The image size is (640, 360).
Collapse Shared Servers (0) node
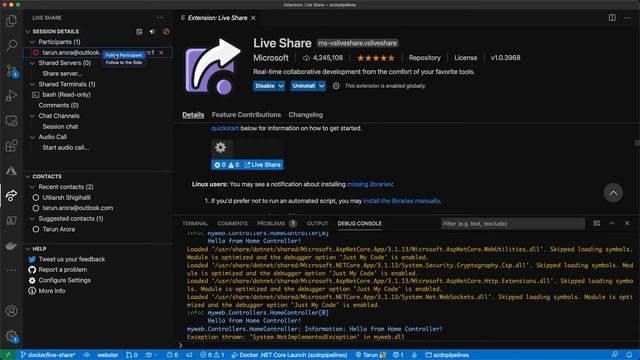pyautogui.click(x=32, y=63)
